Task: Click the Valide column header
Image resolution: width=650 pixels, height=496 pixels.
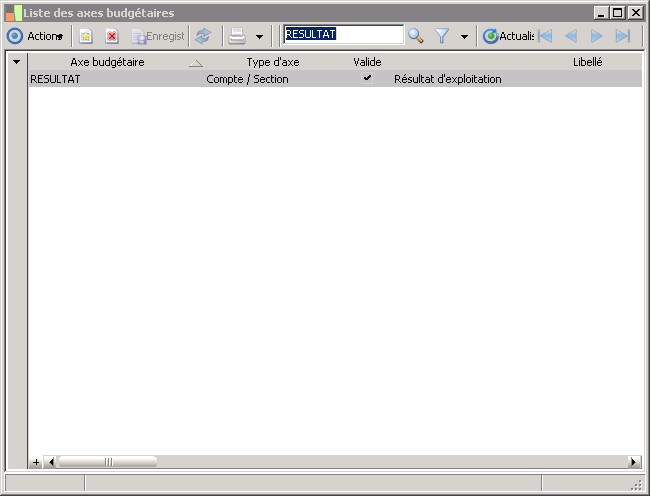Action: tap(367, 62)
